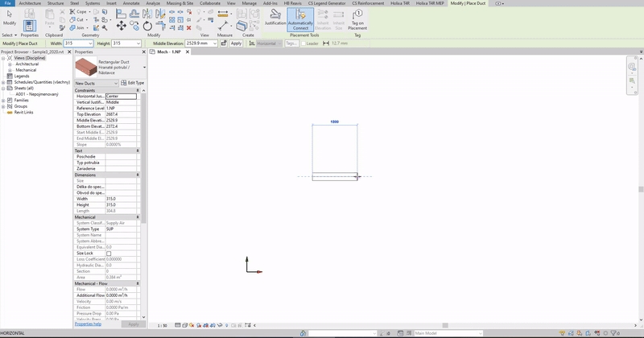Click the Edit Type button
The width and height of the screenshot is (644, 338).
[x=134, y=83]
